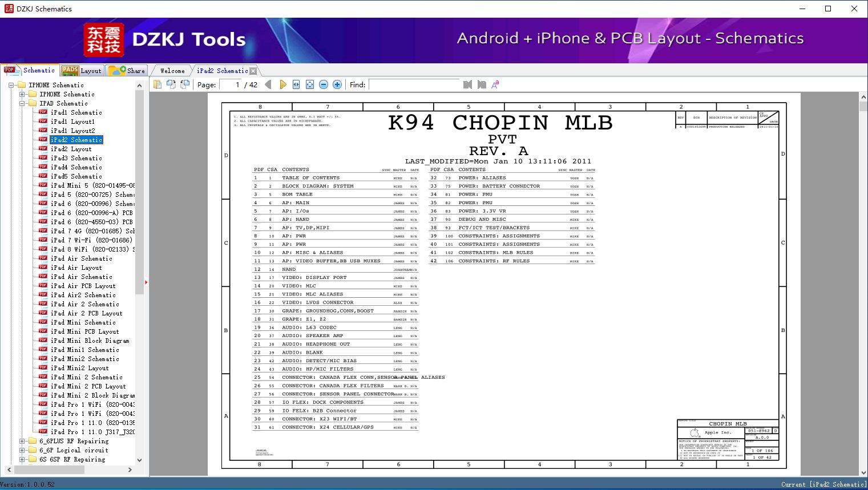Find previous match icon
868x490 pixels.
(x=468, y=84)
